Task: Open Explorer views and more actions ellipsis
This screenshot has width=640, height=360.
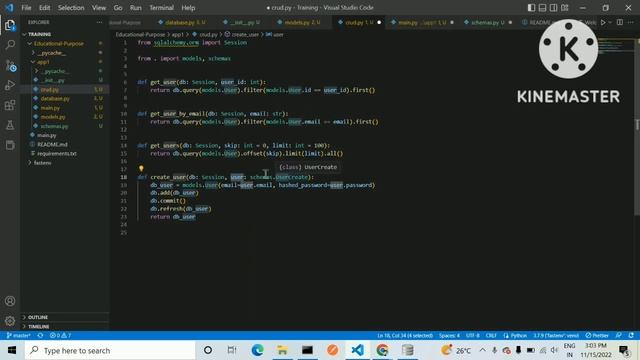Action: point(99,22)
